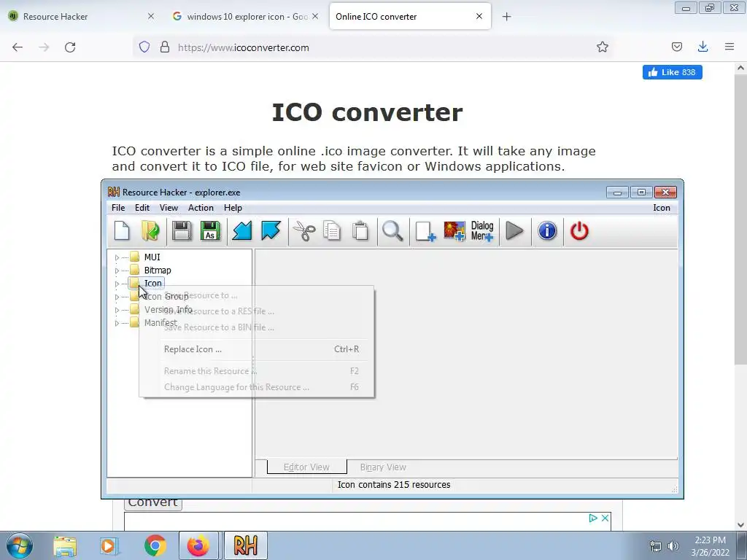Switch to the windows 10 explorer icon tab
This screenshot has width=747, height=560.
click(244, 17)
